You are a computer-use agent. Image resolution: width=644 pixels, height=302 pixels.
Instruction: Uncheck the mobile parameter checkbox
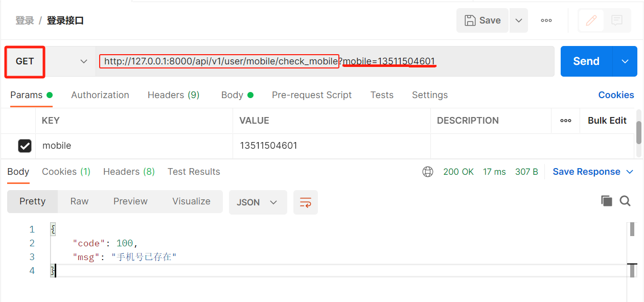25,146
